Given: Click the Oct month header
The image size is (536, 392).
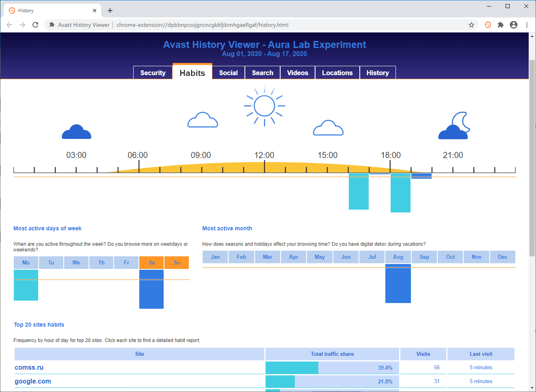Looking at the screenshot, I should pyautogui.click(x=450, y=257).
